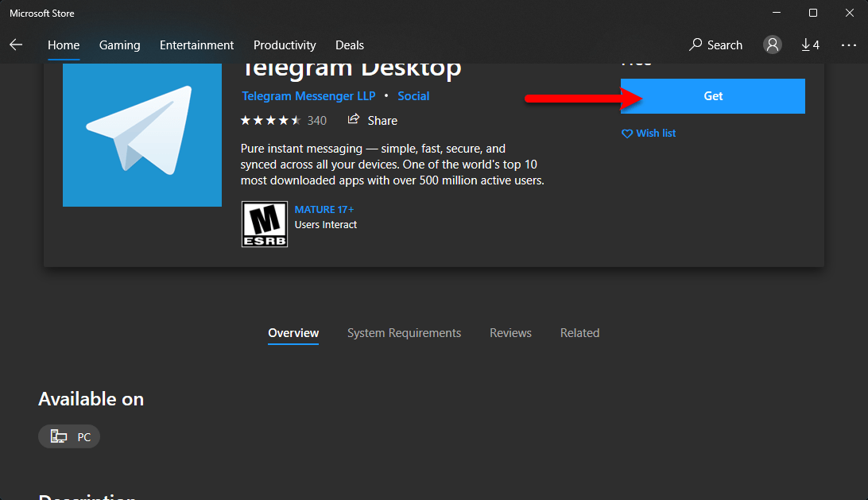Open the Deals tab

coord(349,45)
